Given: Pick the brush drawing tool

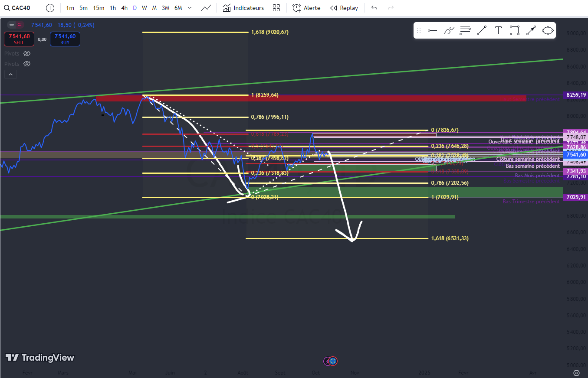Looking at the screenshot, I should 449,30.
